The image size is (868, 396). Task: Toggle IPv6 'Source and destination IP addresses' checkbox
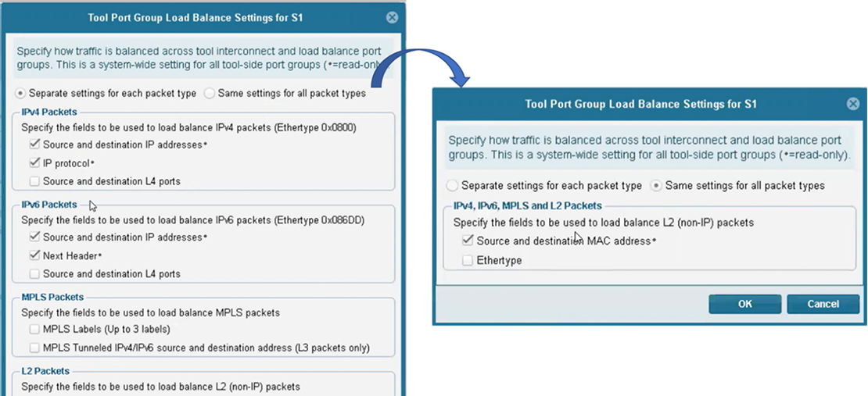pos(34,237)
